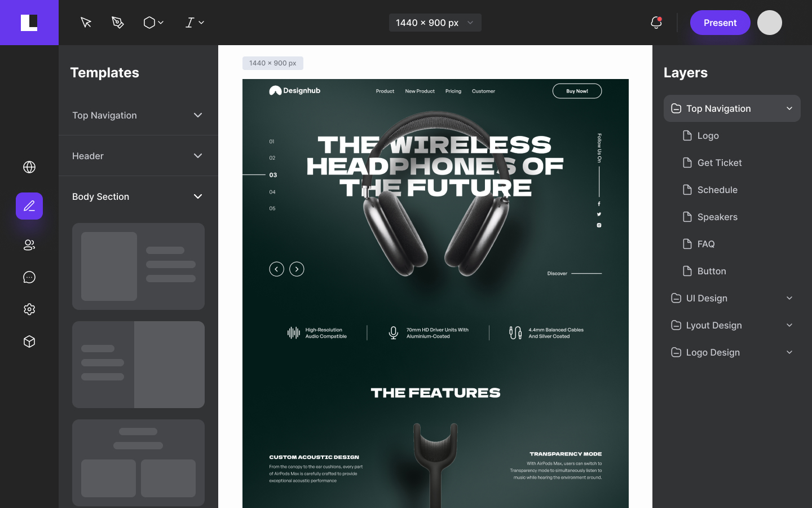The height and width of the screenshot is (508, 812).
Task: Select the Pen tool
Action: click(117, 23)
